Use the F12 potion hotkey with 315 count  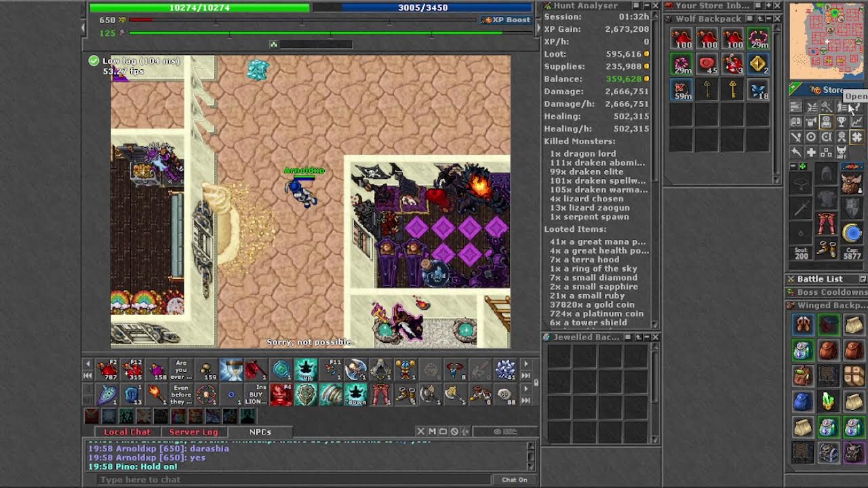coord(132,370)
